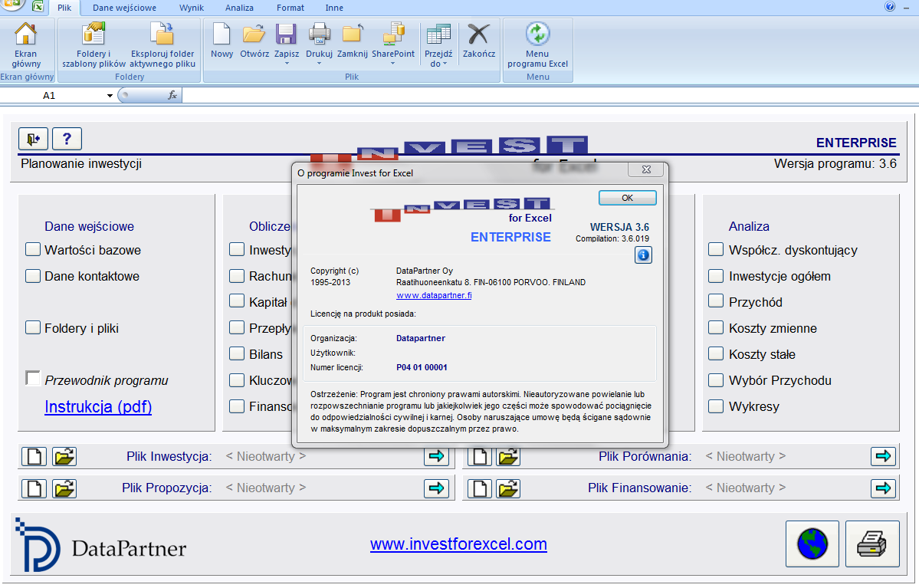Select the Format ribbon tab
Screen dimensions: 919x588
point(290,8)
